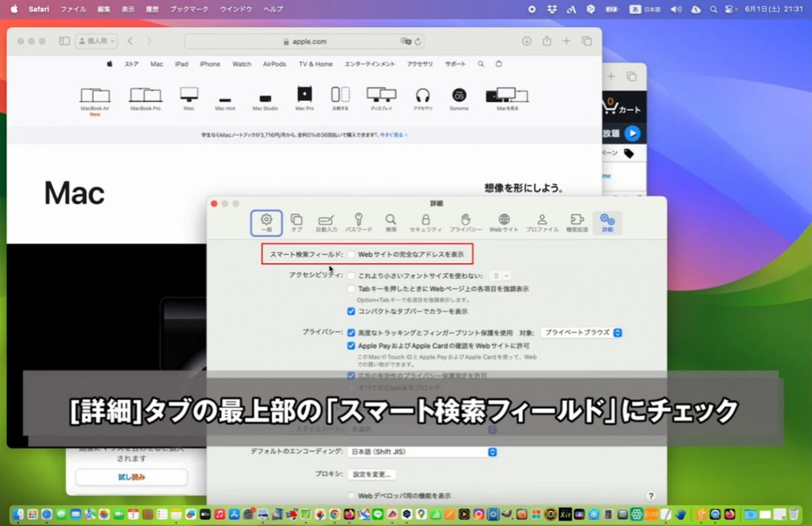812x526 pixels.
Task: Open the 一般 (General) settings tab
Action: [266, 223]
